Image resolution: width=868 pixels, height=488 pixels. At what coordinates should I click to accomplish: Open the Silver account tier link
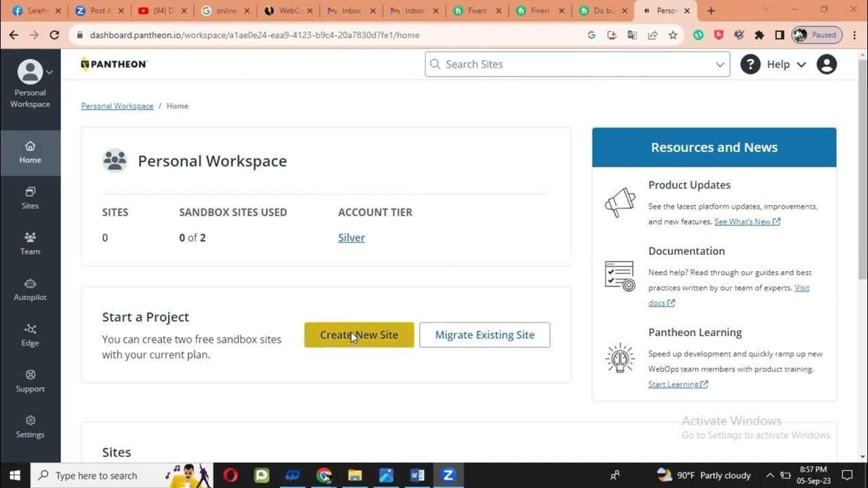coord(351,238)
